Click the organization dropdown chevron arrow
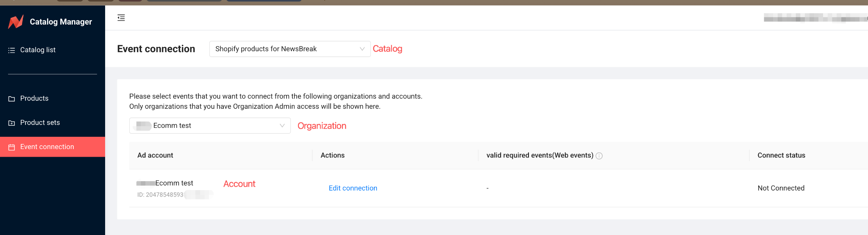 (x=282, y=126)
